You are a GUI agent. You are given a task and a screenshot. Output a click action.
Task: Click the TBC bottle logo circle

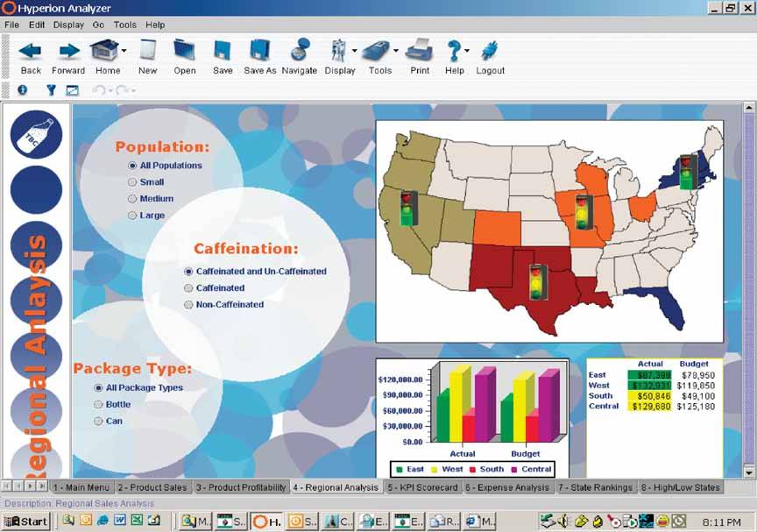(x=36, y=135)
